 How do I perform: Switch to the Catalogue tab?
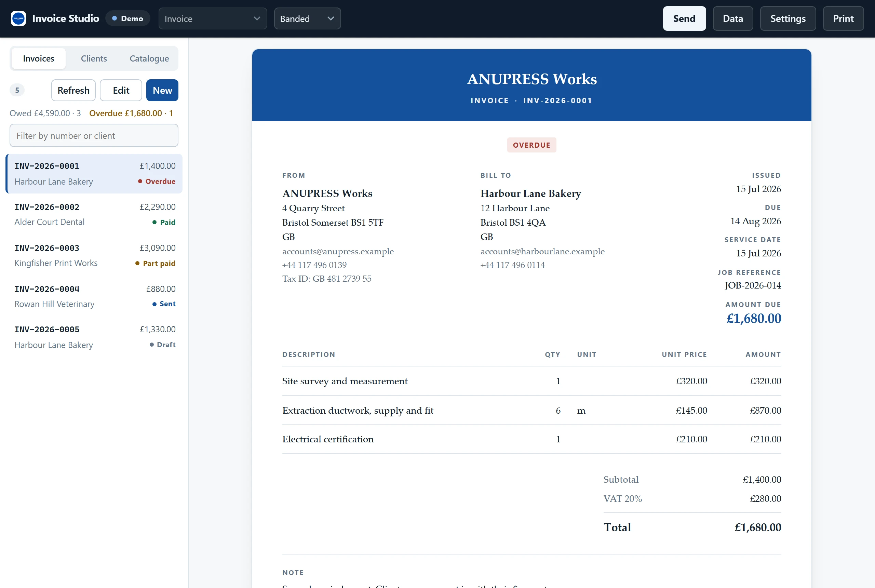(x=149, y=58)
